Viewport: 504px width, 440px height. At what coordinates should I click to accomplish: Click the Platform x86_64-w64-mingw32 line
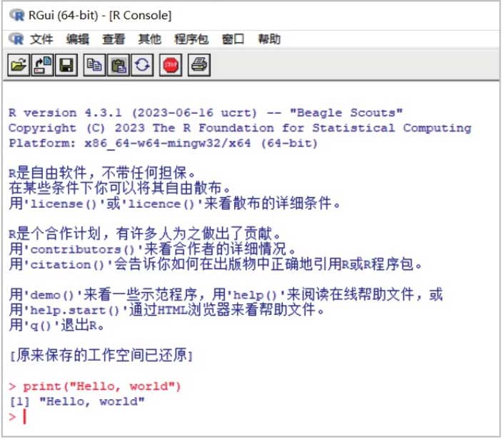(x=163, y=143)
